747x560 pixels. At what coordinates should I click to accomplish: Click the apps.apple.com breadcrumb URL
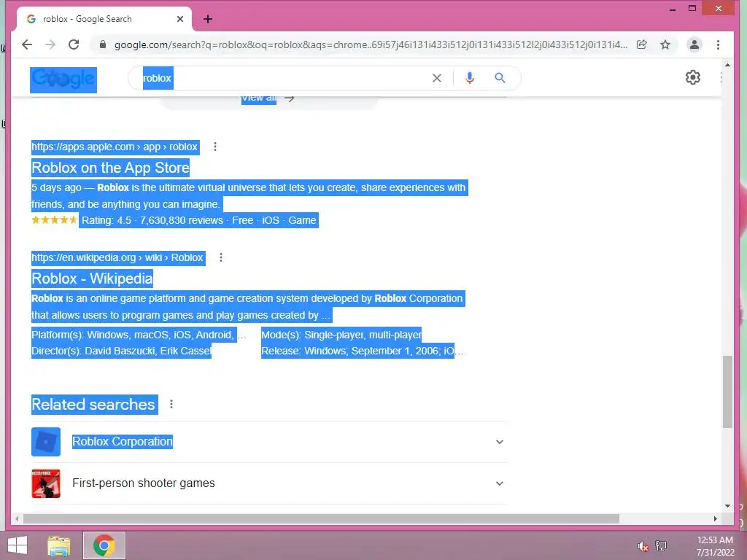coord(115,147)
